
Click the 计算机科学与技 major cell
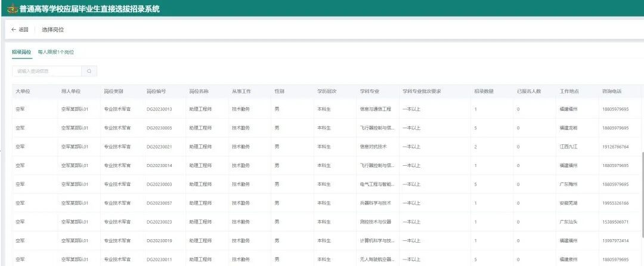tap(377, 240)
